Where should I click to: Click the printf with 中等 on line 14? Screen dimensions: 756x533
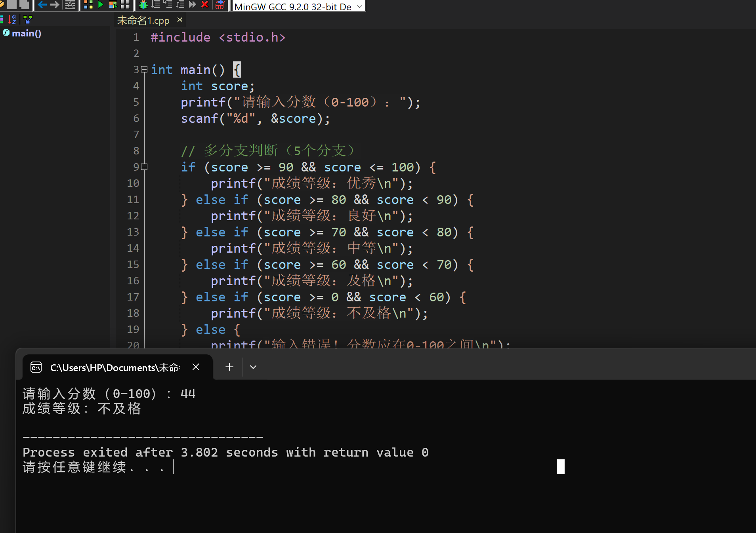pyautogui.click(x=312, y=249)
